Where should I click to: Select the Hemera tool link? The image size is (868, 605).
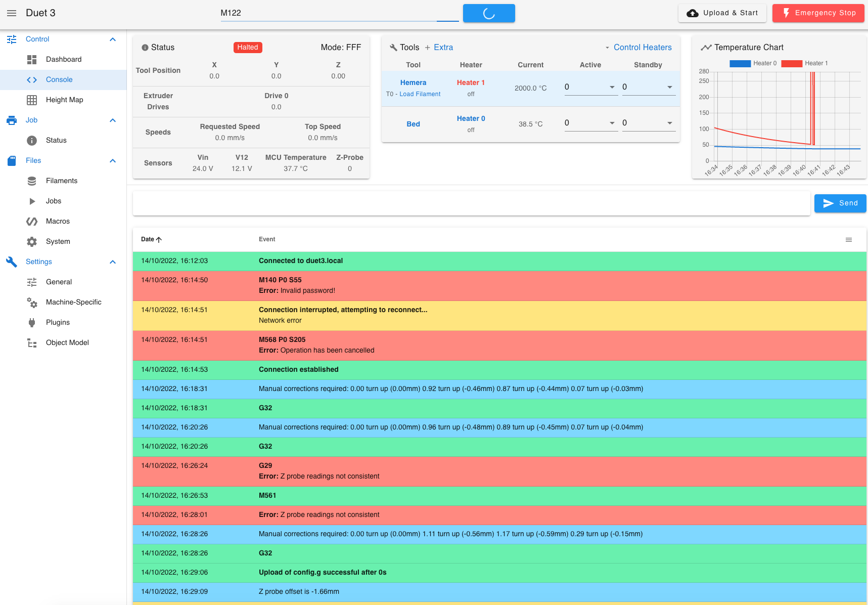[413, 82]
